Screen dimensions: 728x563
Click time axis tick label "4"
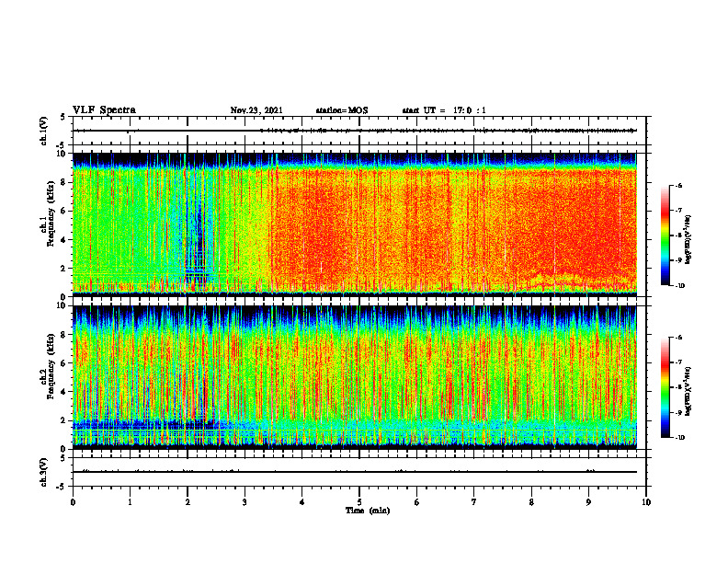(302, 502)
